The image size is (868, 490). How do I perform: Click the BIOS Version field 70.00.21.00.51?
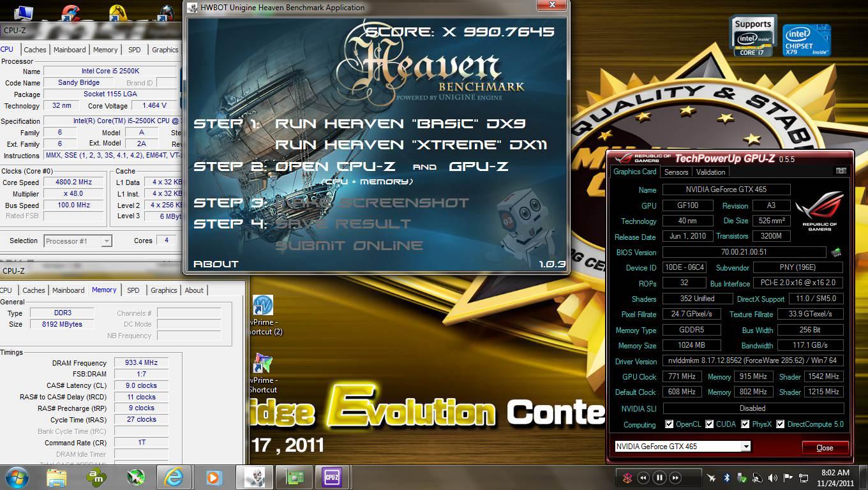click(744, 252)
